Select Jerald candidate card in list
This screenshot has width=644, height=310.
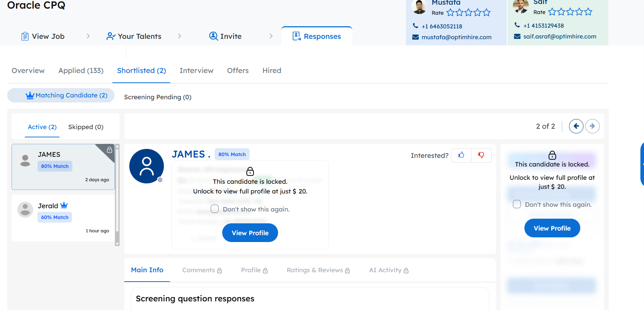(63, 218)
